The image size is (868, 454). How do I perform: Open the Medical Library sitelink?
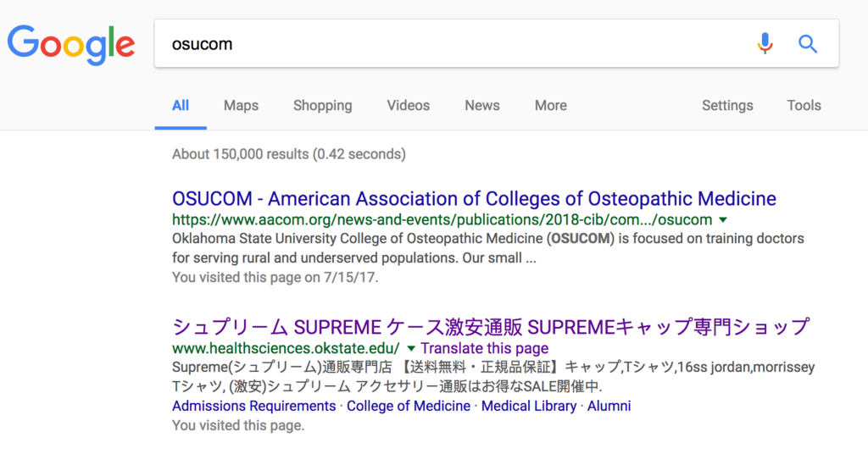530,406
